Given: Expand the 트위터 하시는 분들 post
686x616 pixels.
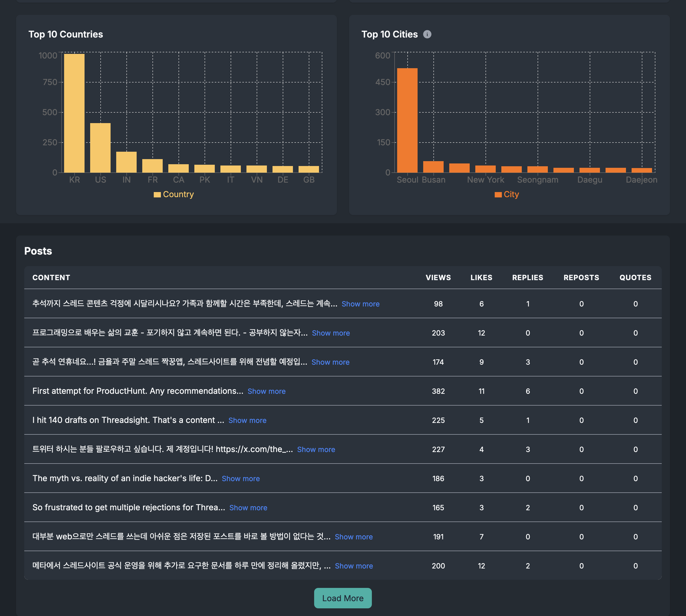Looking at the screenshot, I should (x=316, y=449).
